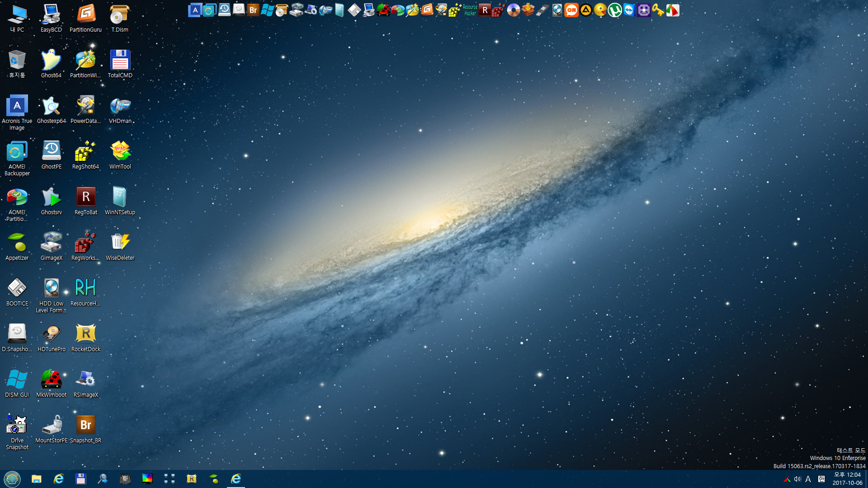The height and width of the screenshot is (488, 868).
Task: Open TotalCMD desktop shortcut
Action: [120, 64]
